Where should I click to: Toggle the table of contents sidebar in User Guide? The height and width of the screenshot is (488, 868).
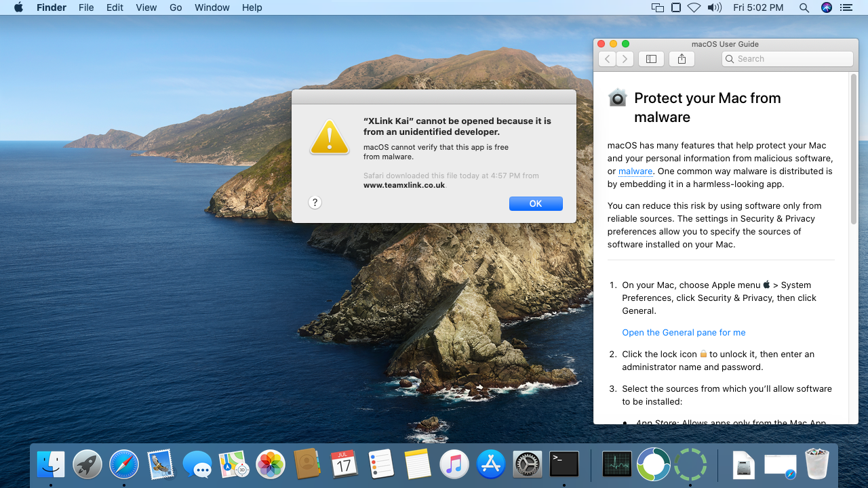tap(651, 59)
